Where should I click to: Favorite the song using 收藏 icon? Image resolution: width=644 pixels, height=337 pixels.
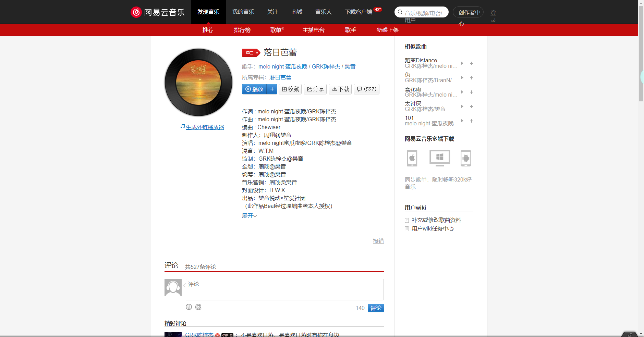(290, 89)
